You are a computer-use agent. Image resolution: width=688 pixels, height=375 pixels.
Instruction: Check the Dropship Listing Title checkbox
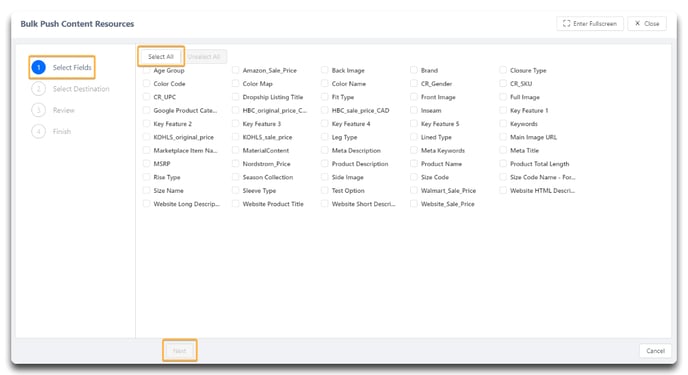(236, 97)
